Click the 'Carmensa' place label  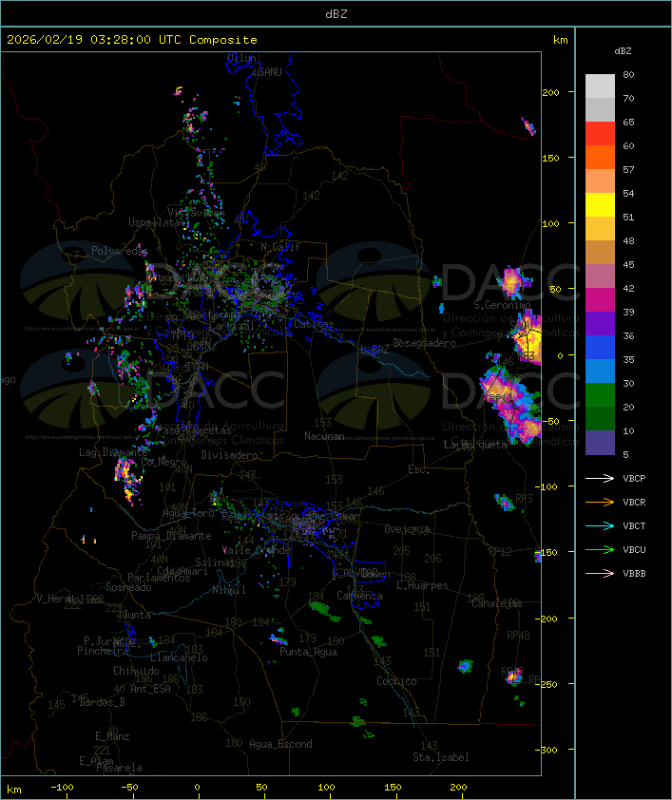click(359, 596)
